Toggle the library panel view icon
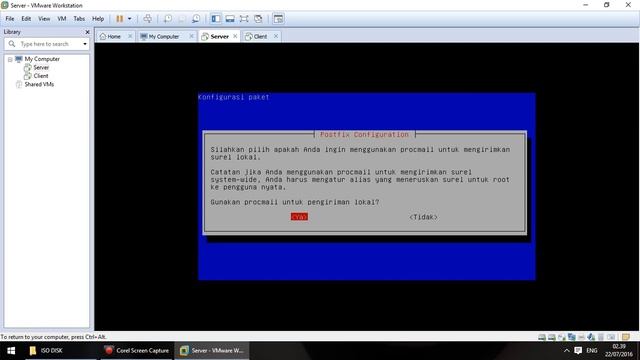Image resolution: width=640 pixels, height=360 pixels. pyautogui.click(x=216, y=19)
